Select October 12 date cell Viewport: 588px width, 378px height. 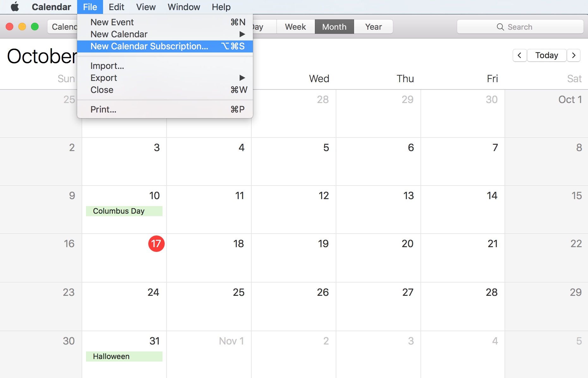294,210
